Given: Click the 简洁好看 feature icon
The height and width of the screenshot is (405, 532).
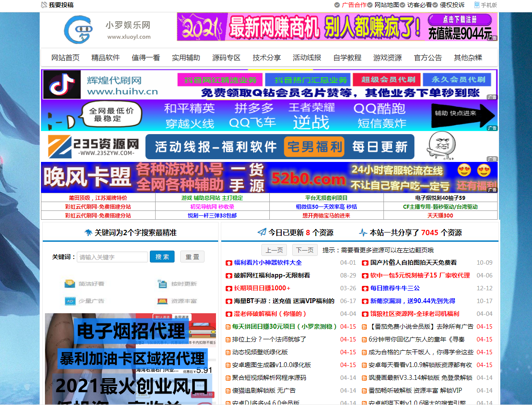Looking at the screenshot, I should pos(69,284).
